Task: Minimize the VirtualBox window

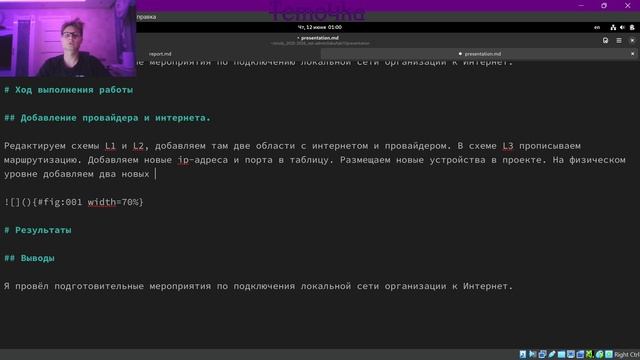Action: [x=581, y=6]
